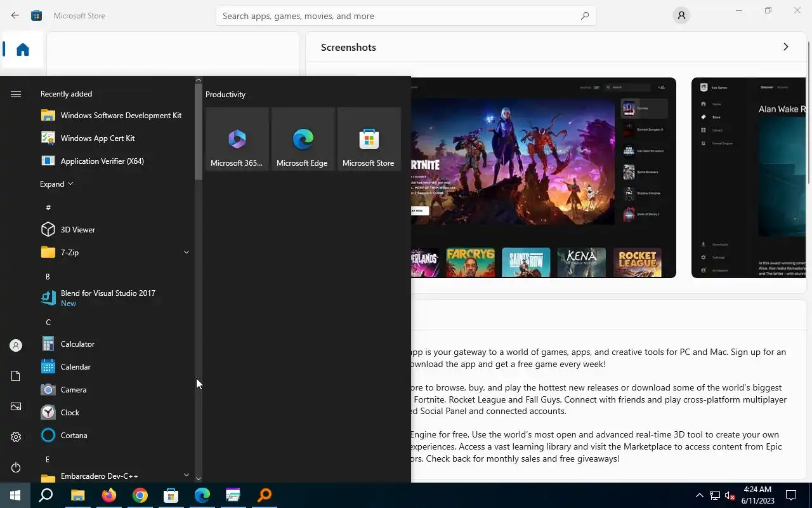The height and width of the screenshot is (508, 812).
Task: Launch Blend for Visual Studio 2017
Action: [115, 298]
